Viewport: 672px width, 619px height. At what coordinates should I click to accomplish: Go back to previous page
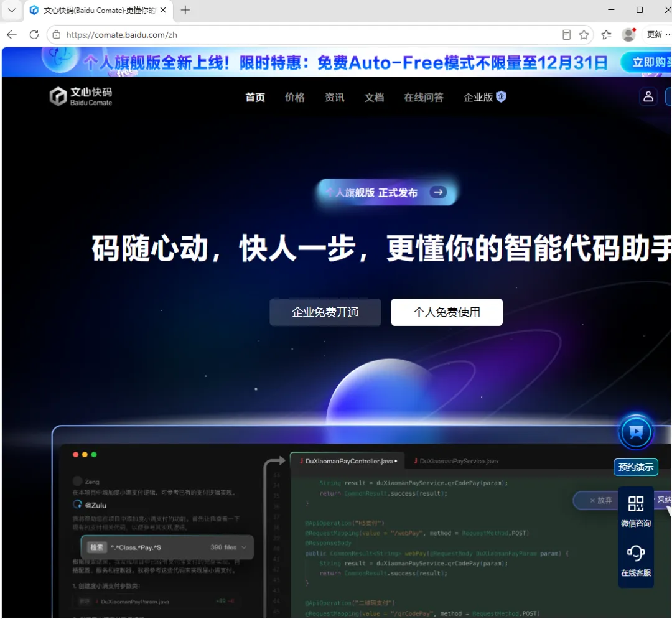12,35
